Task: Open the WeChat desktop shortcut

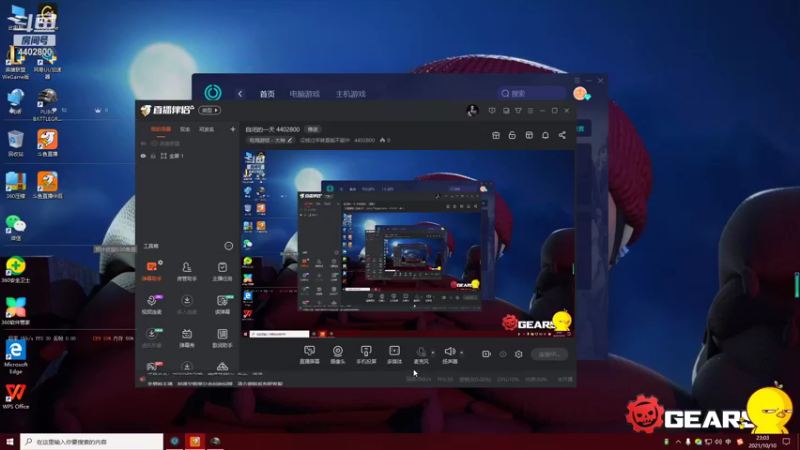Action: point(16,228)
